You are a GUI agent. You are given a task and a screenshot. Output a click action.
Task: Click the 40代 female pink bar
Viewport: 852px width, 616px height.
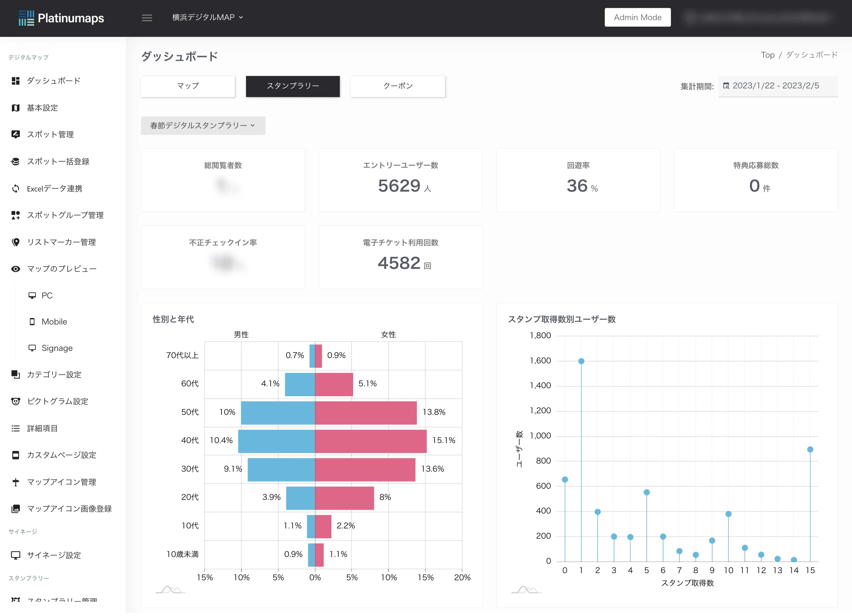371,441
